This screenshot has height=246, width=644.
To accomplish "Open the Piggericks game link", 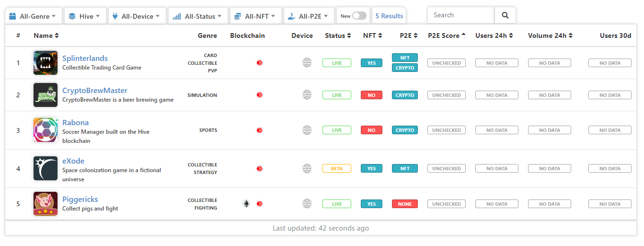I will coord(80,199).
